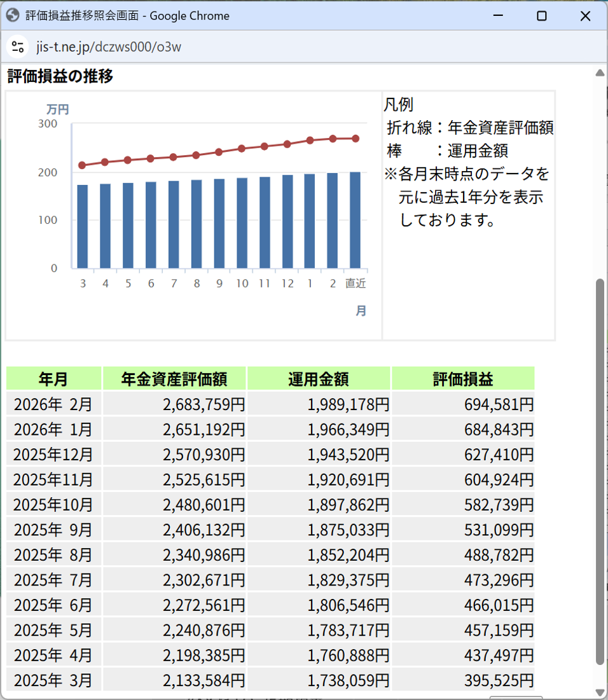
Task: Click the scrollbar up arrow
Action: click(599, 73)
